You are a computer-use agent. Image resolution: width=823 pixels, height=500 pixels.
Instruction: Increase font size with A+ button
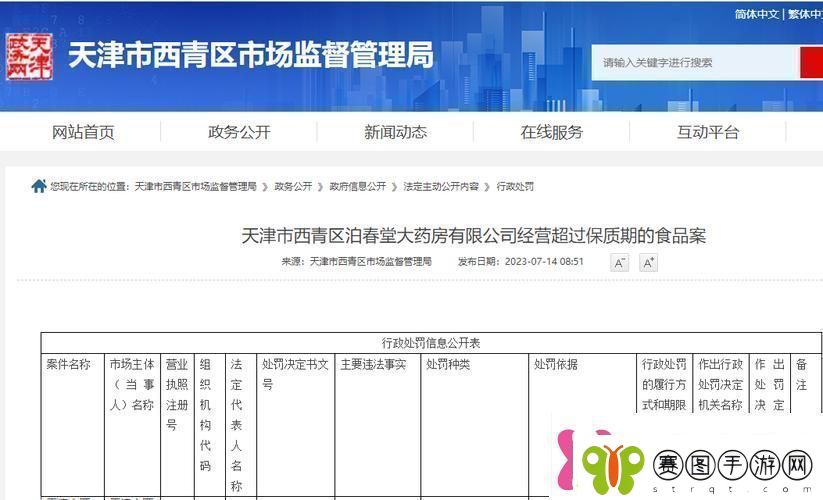[x=648, y=262]
